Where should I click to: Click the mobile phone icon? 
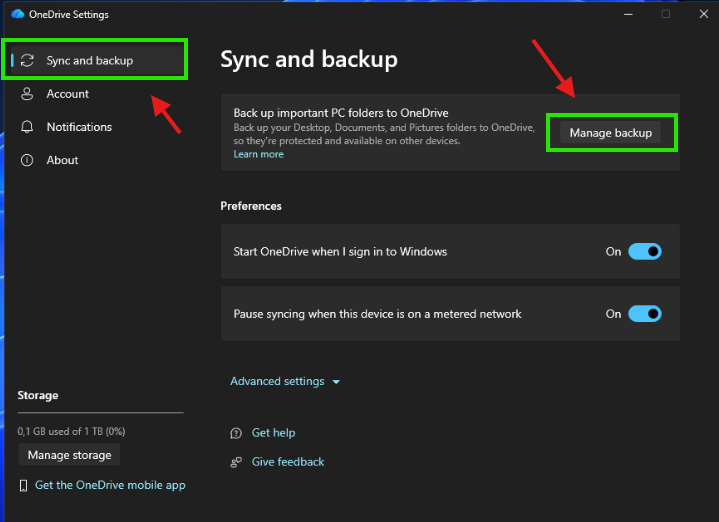[24, 485]
